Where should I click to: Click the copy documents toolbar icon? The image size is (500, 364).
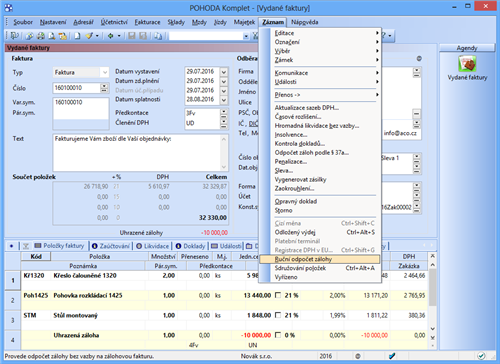click(158, 36)
